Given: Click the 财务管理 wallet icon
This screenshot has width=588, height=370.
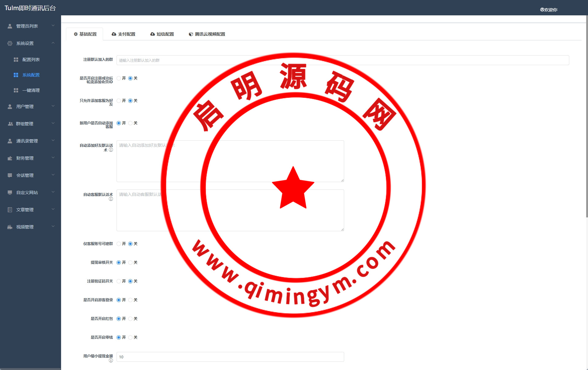Looking at the screenshot, I should pos(10,158).
